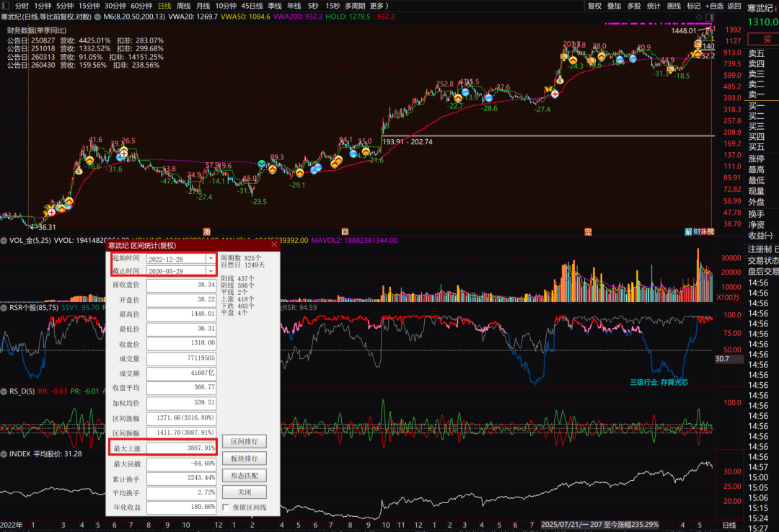Click the green down-arrow marker near 89.3
Screen dimensions: 779x532
(x=262, y=164)
